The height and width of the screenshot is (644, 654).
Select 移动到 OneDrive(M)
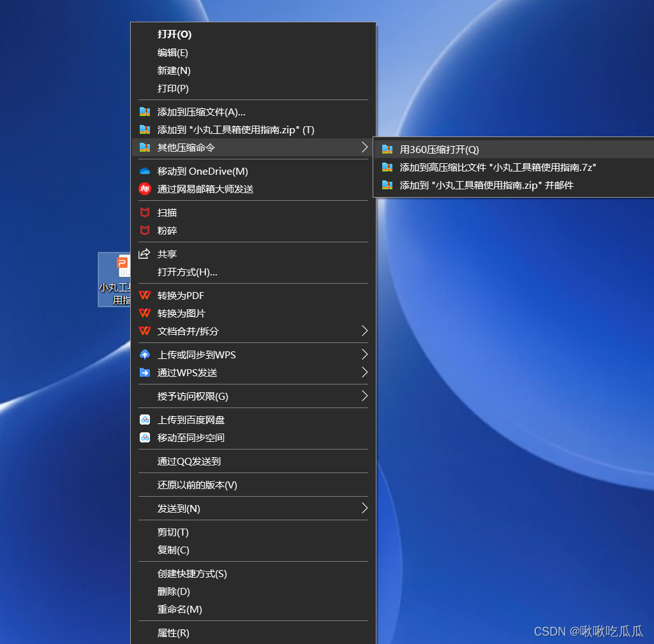click(253, 172)
